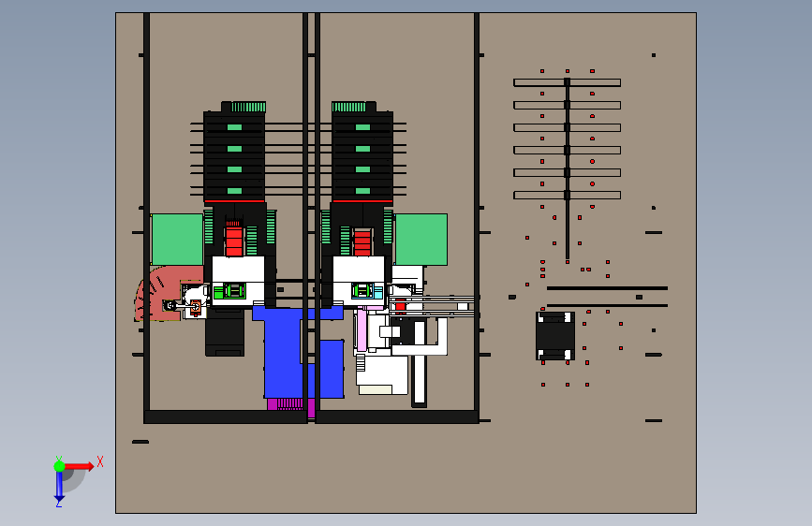Select the pink vertical bar component
This screenshot has width=812, height=526.
click(362, 329)
